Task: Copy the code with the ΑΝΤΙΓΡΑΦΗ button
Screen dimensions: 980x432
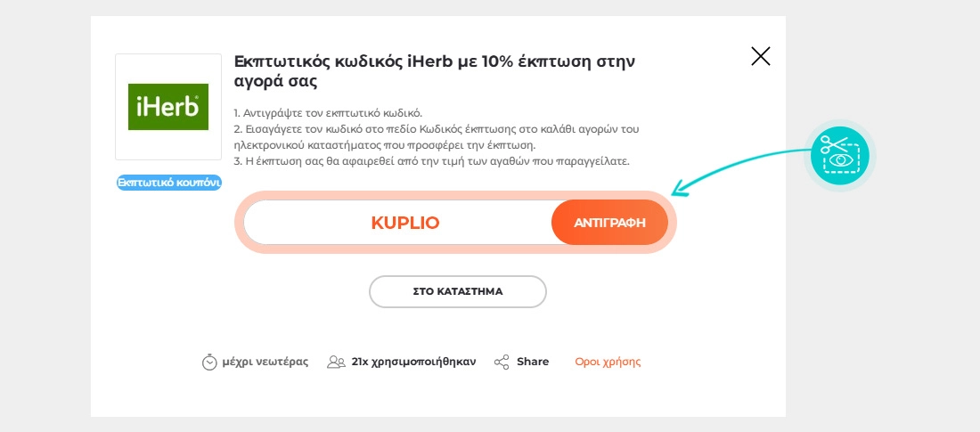Action: pyautogui.click(x=609, y=223)
